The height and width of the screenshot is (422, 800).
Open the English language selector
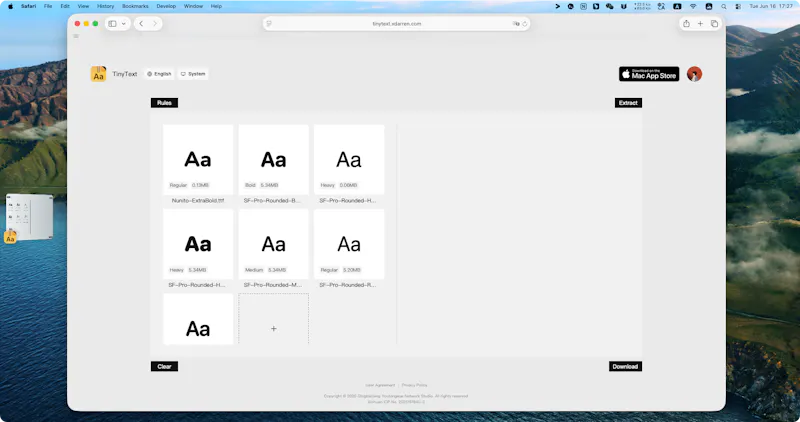click(x=159, y=74)
